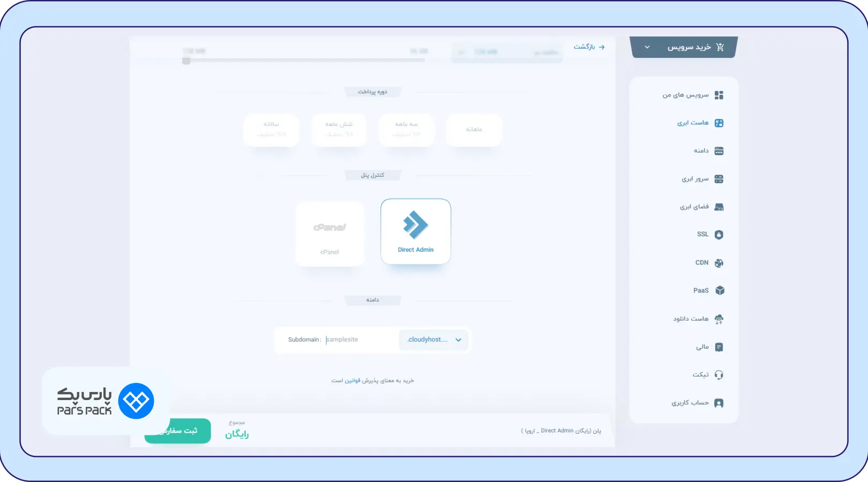The width and height of the screenshot is (868, 482).
Task: Open the domain icon in sidebar
Action: (719, 151)
